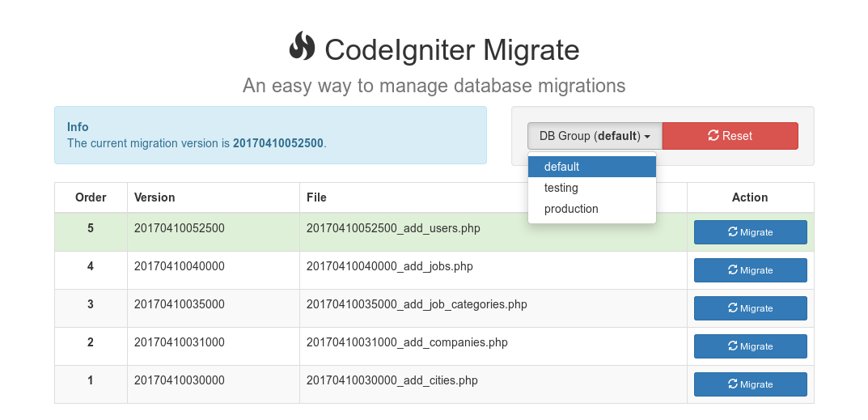Run Migrate on the add_cities.php row

click(x=750, y=384)
